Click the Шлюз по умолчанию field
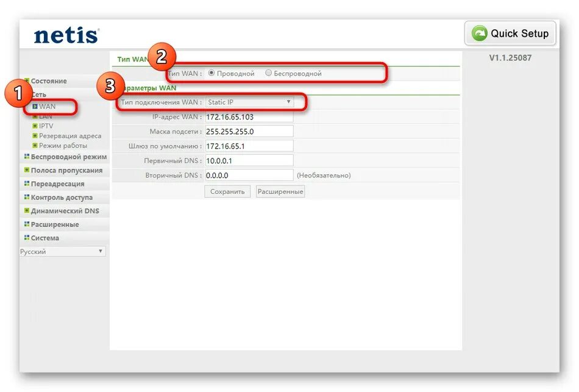This screenshot has width=579, height=392. point(249,146)
